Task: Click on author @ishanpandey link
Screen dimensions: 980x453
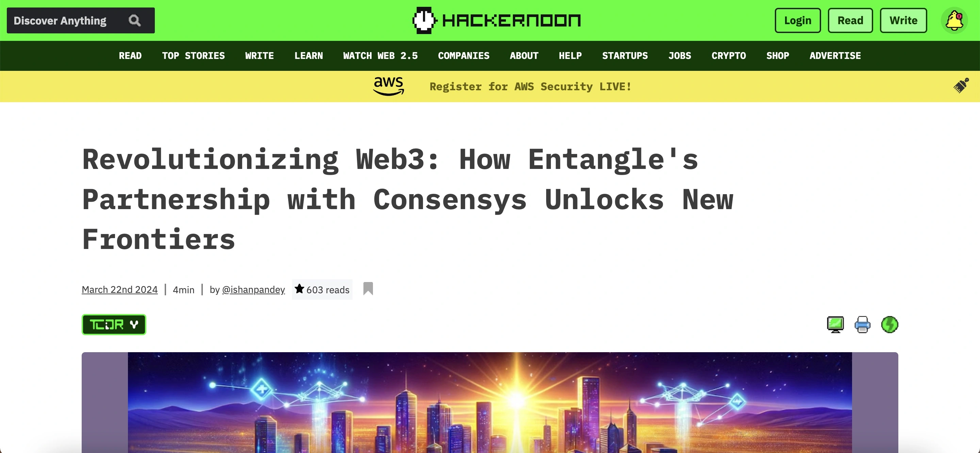Action: pos(253,289)
